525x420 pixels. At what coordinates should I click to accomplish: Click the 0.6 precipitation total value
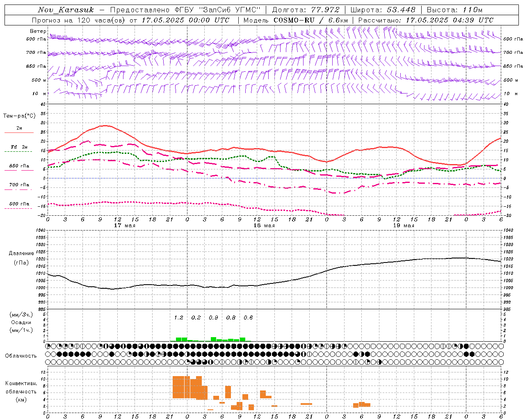[x=248, y=317]
